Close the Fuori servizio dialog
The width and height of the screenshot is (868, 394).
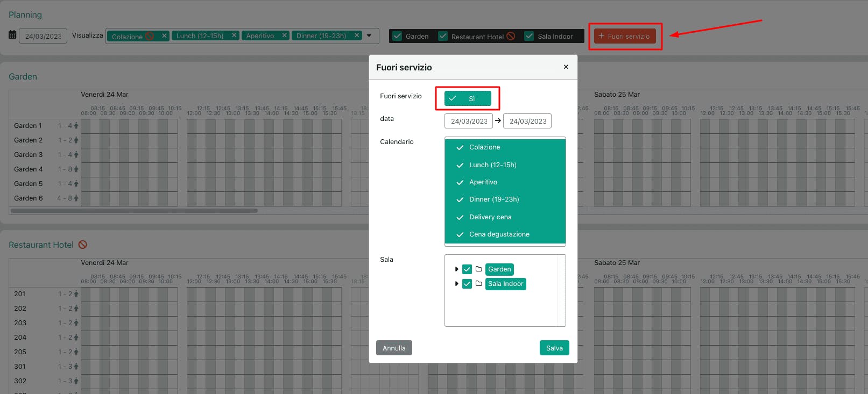pos(566,67)
